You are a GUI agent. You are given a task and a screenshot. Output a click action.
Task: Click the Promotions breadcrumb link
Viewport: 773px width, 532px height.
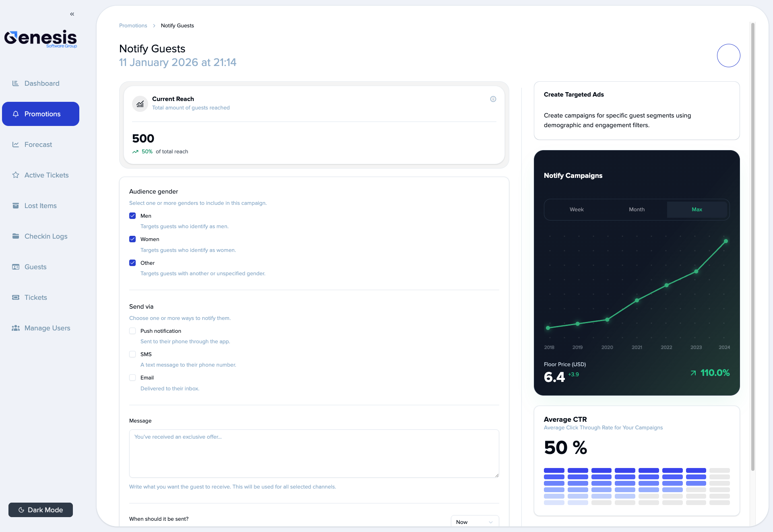pyautogui.click(x=133, y=25)
